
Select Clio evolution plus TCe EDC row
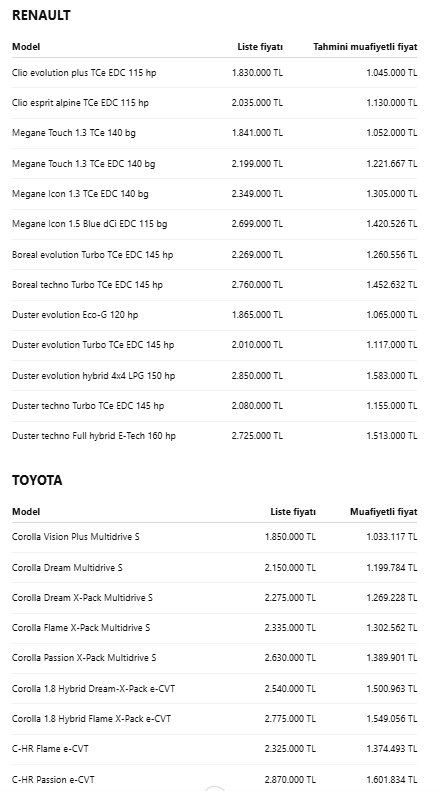[x=214, y=73]
